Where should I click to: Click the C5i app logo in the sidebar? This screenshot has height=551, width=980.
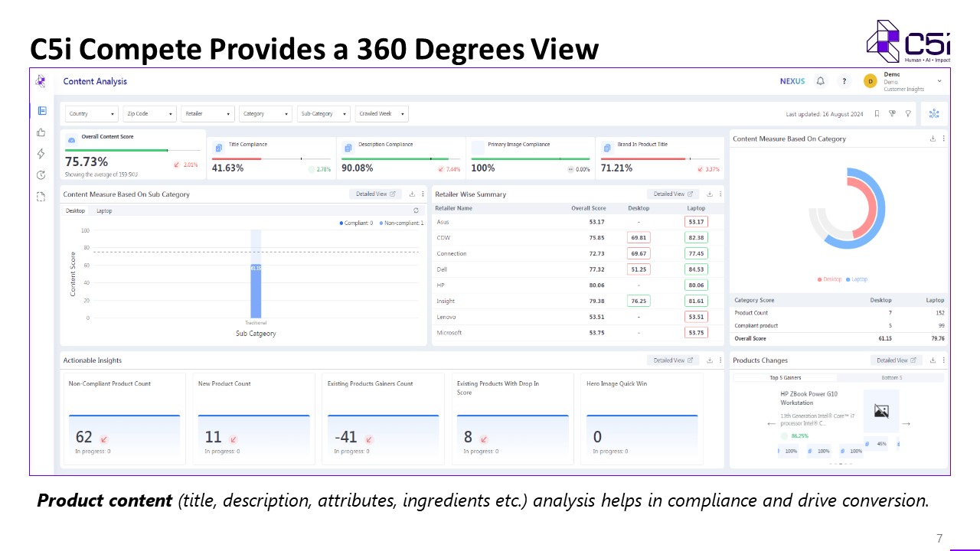[41, 81]
